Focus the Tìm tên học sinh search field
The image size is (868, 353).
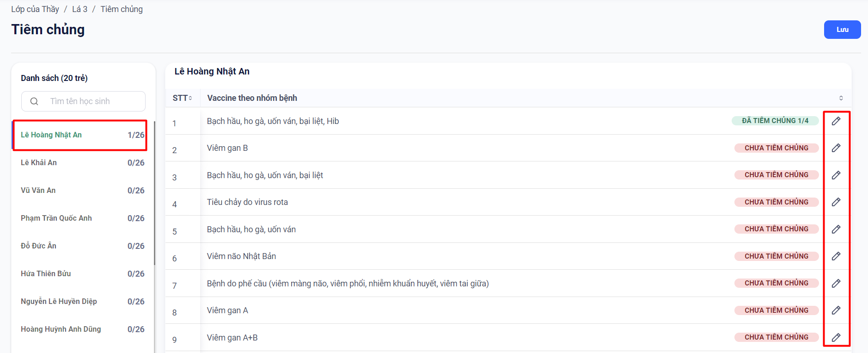(92, 101)
